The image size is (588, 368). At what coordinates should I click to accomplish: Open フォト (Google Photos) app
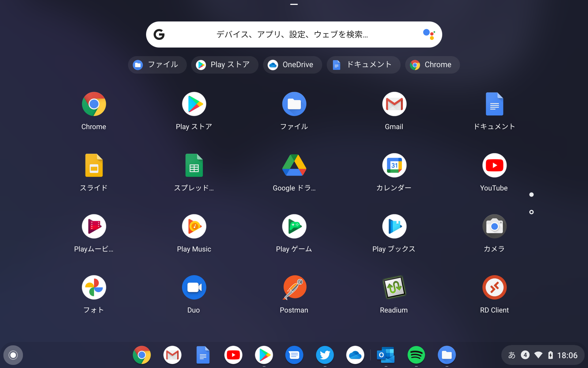[93, 287]
